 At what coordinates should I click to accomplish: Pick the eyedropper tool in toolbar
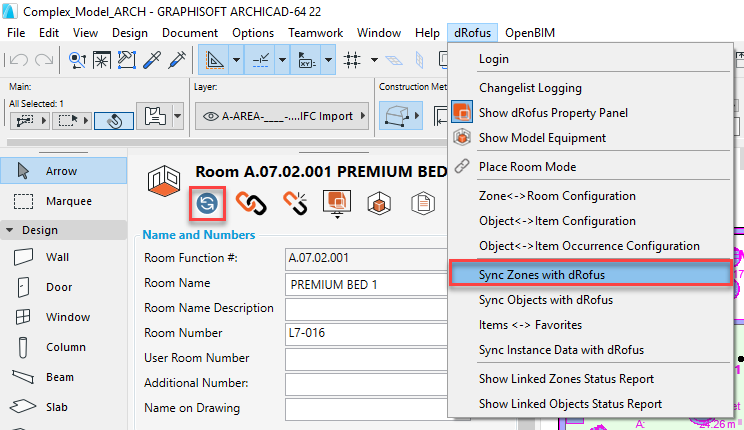point(153,60)
